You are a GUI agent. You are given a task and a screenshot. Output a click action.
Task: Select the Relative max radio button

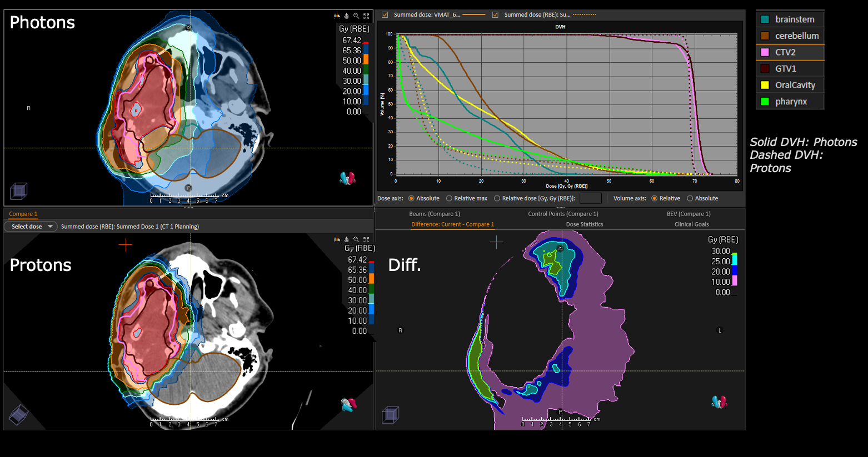pos(449,198)
